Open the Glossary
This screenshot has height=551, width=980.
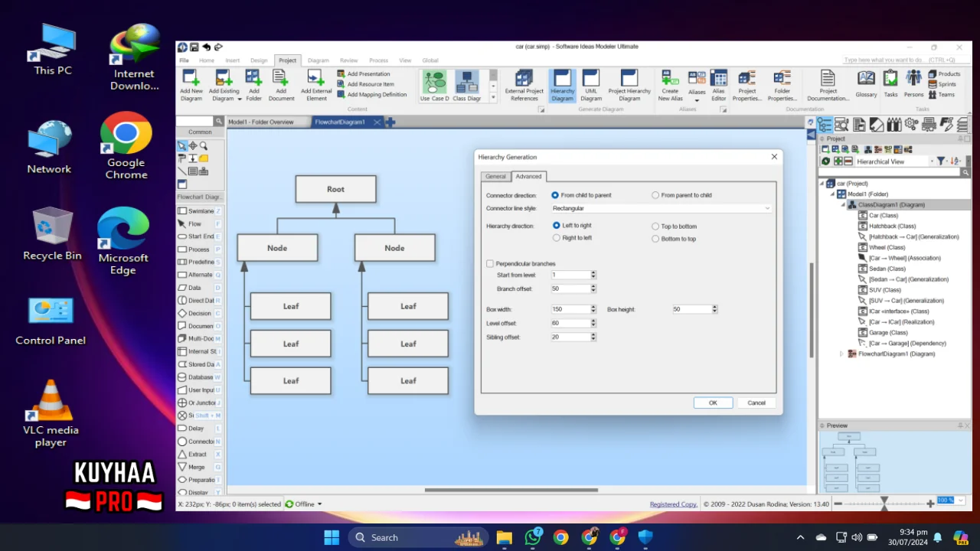coord(866,83)
